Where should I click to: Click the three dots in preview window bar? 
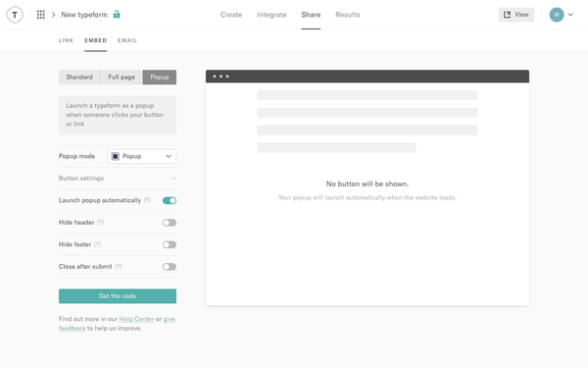[220, 77]
